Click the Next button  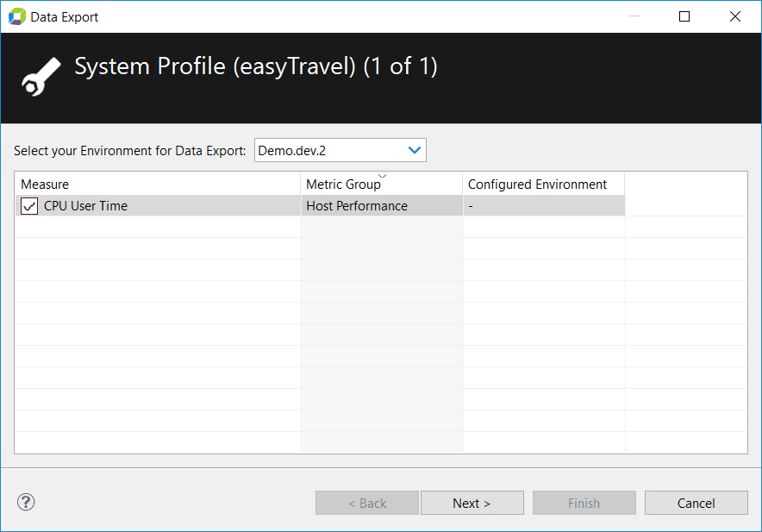pyautogui.click(x=472, y=503)
